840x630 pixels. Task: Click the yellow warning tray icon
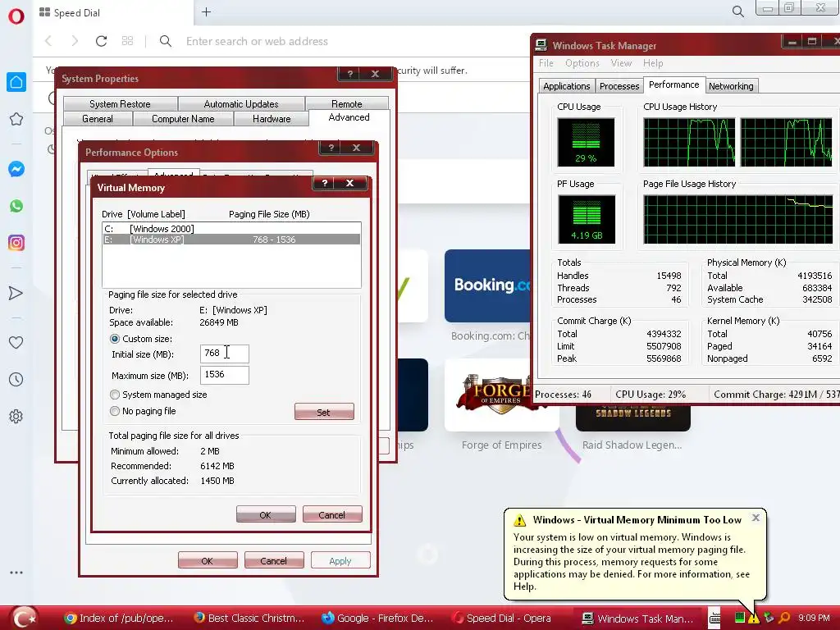[x=754, y=619]
